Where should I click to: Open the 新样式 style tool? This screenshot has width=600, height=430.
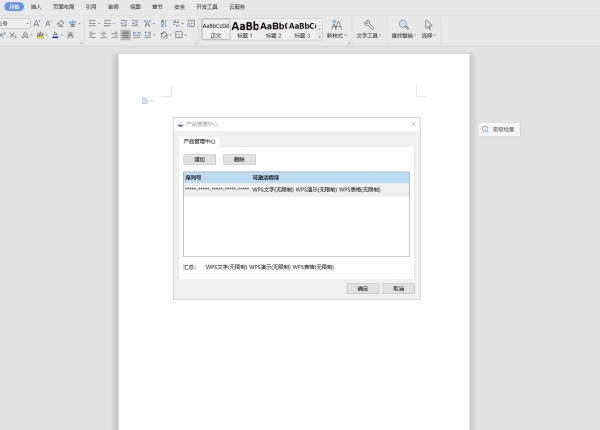pyautogui.click(x=336, y=28)
